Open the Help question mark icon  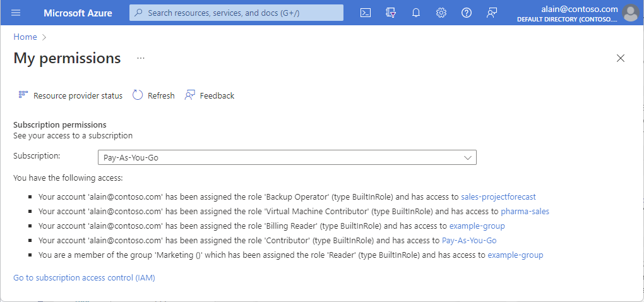466,13
